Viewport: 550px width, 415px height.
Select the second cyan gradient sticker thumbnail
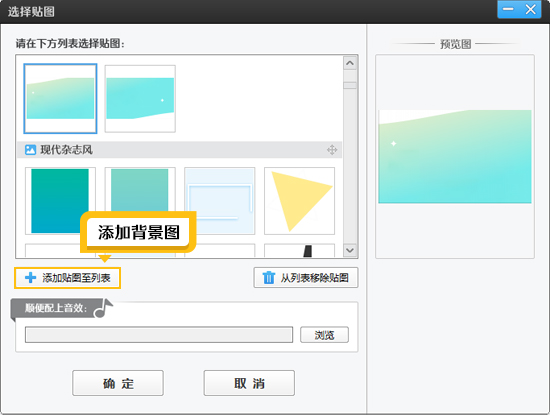(140, 99)
